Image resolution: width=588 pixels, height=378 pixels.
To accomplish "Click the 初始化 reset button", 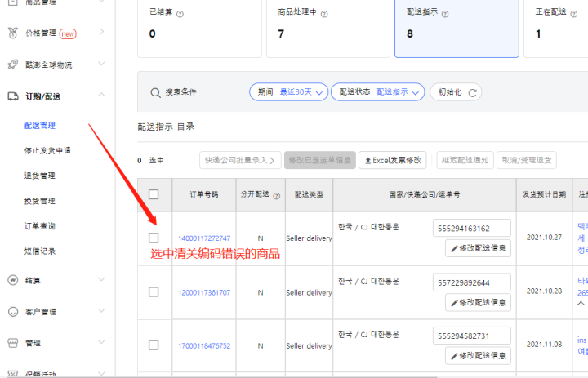I will click(x=456, y=92).
